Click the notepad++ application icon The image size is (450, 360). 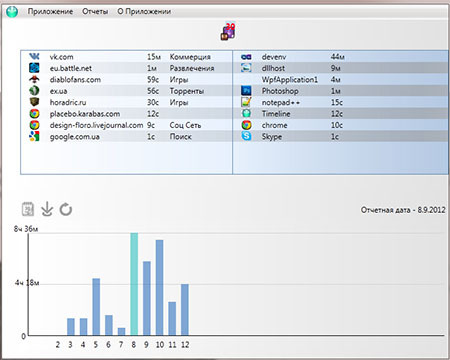coord(246,102)
